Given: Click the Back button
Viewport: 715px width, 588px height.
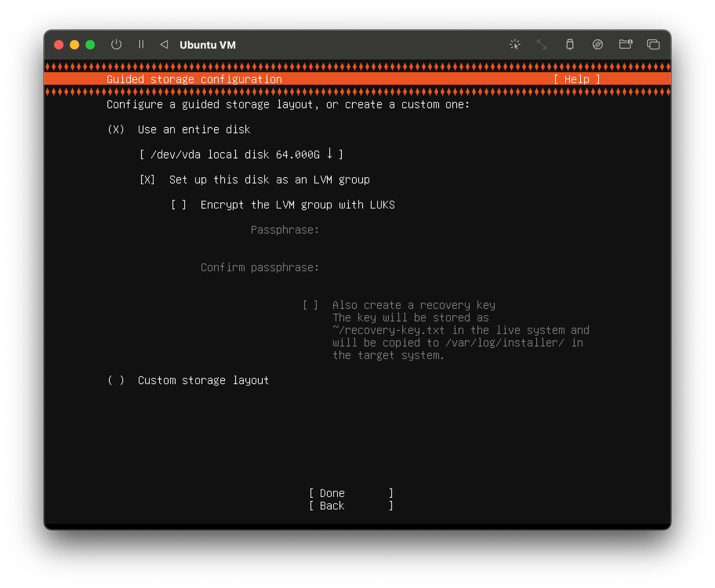Looking at the screenshot, I should [x=351, y=505].
